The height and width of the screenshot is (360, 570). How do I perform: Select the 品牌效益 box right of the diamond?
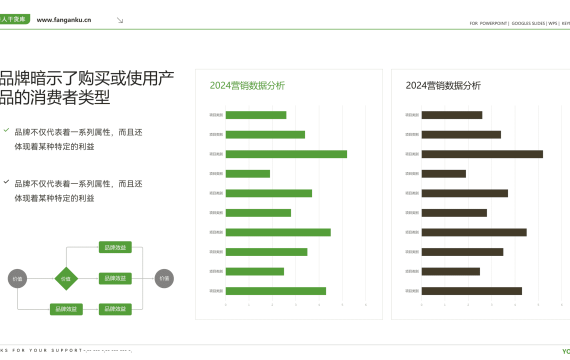pyautogui.click(x=115, y=279)
